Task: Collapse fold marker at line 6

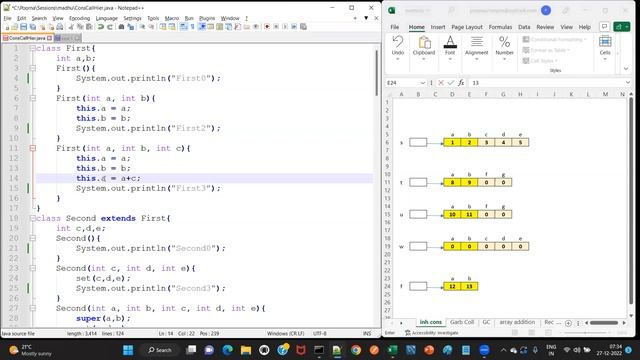Action: (33, 98)
